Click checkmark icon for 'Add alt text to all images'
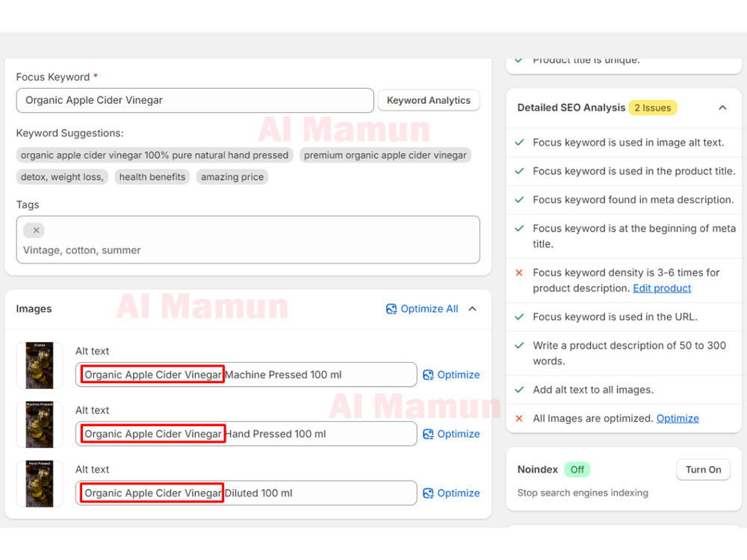 (519, 390)
